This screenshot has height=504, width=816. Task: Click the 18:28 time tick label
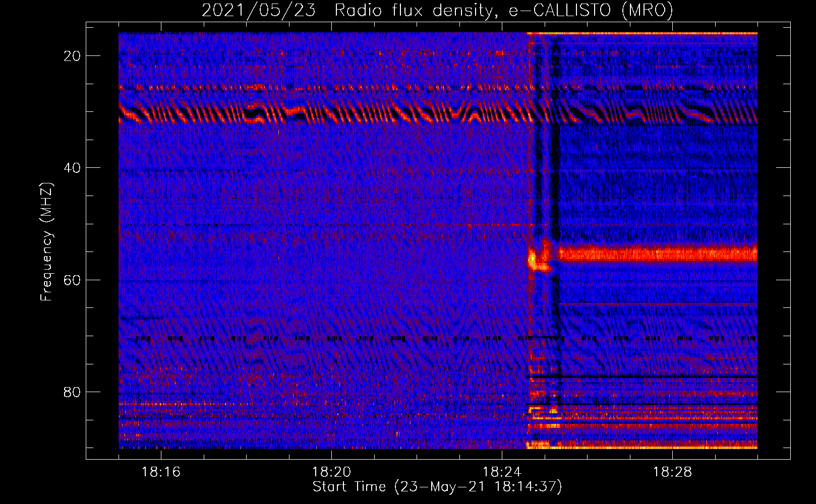672,472
